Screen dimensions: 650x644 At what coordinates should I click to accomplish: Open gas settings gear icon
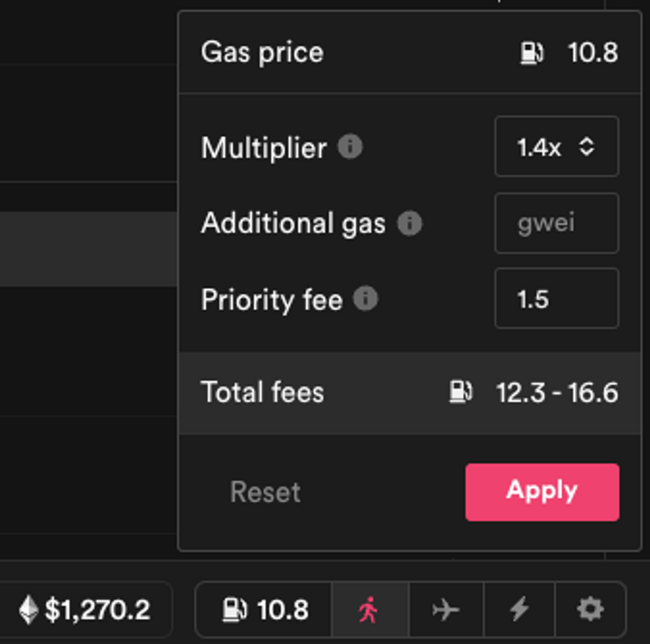pos(590,609)
